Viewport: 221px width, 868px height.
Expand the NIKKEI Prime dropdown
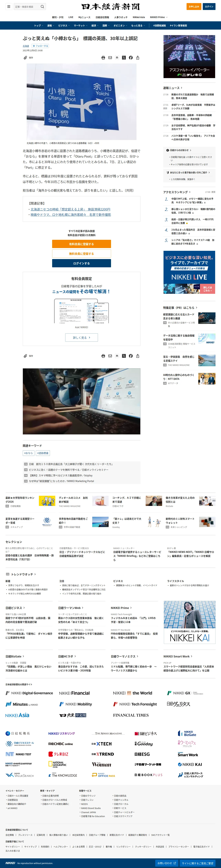(159, 17)
